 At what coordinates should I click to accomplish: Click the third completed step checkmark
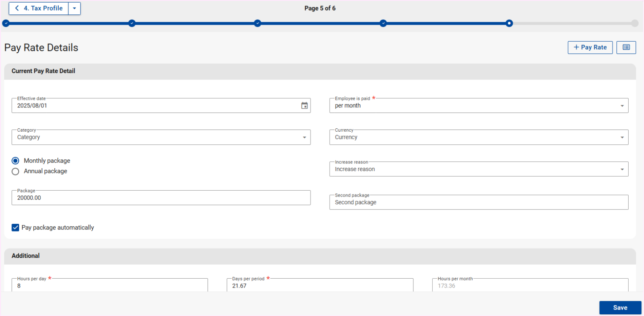[257, 23]
